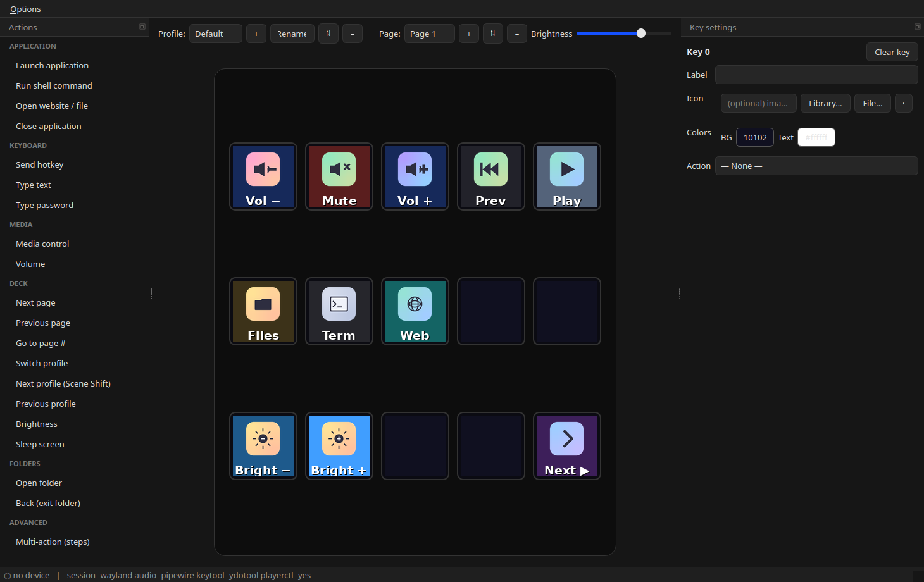Viewport: 924px width, 582px height.
Task: Click the optional image icon field
Action: tap(759, 103)
